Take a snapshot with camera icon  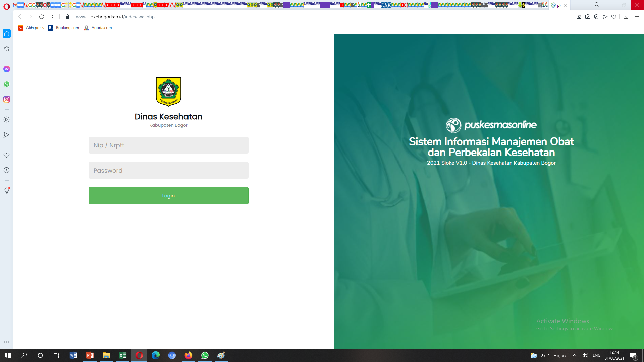(588, 17)
